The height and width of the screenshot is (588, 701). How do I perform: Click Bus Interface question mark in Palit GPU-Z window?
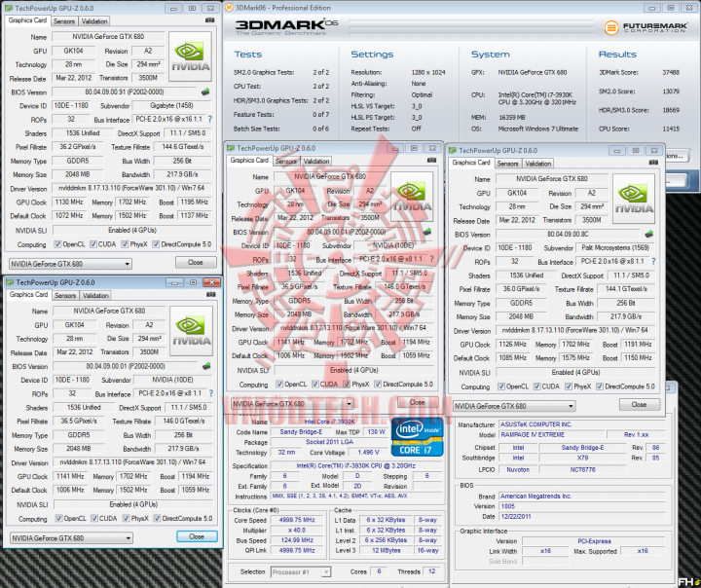pos(653,261)
